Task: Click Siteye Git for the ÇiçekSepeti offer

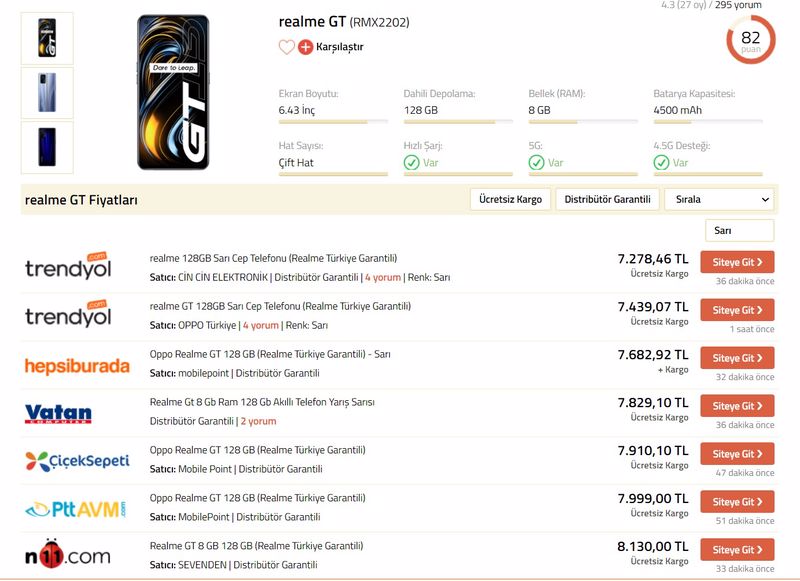Action: click(737, 454)
